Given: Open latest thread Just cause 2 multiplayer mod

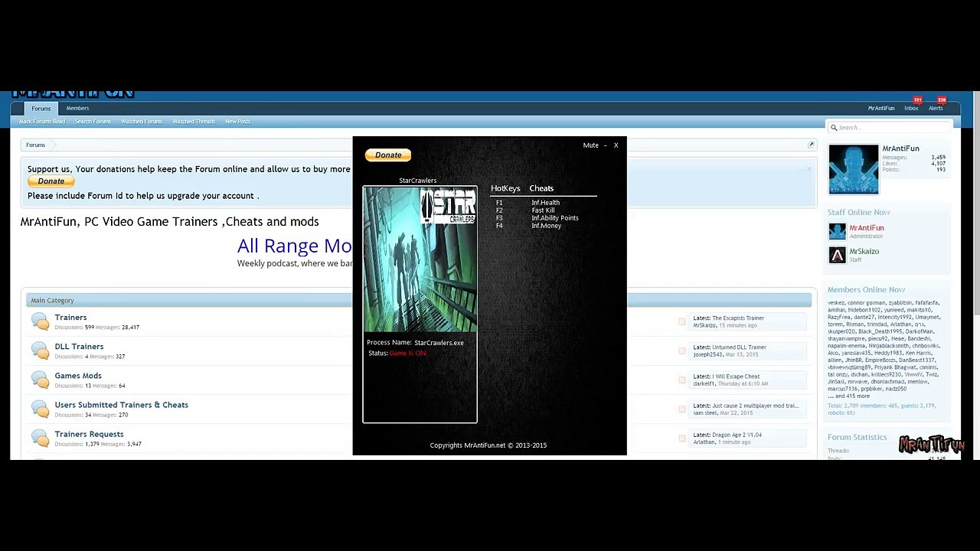Looking at the screenshot, I should (755, 406).
